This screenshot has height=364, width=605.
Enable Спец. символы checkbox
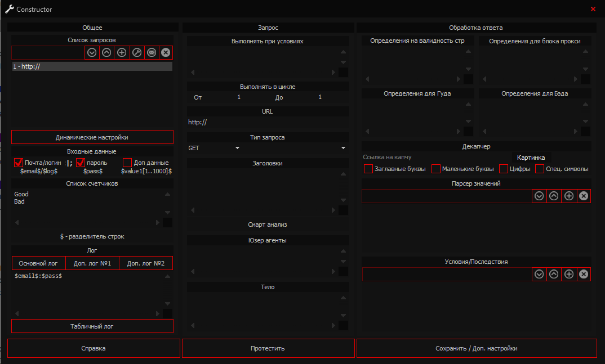click(x=540, y=169)
